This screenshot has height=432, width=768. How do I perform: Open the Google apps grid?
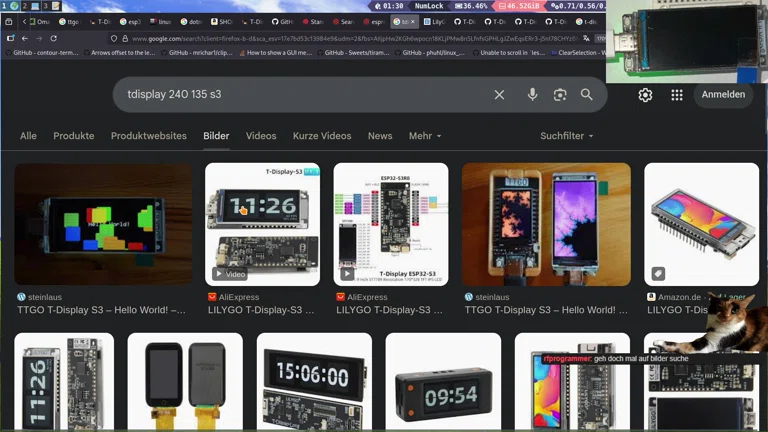[x=677, y=95]
